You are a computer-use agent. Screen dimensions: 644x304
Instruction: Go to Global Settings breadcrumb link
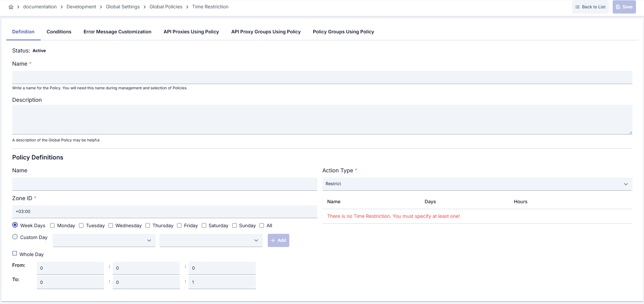(123, 7)
